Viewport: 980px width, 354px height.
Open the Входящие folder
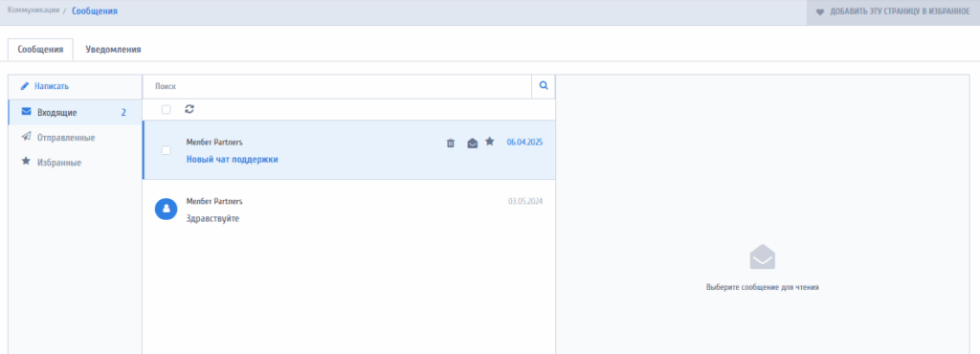[75, 112]
